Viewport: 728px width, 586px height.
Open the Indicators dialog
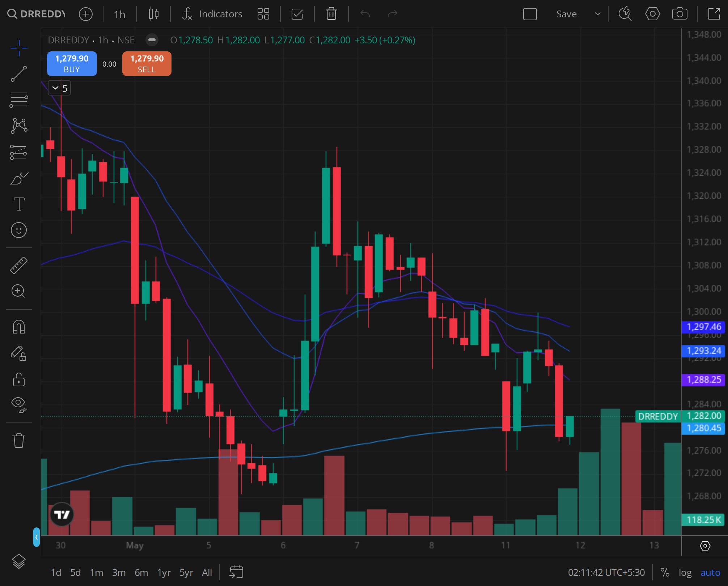pos(212,14)
